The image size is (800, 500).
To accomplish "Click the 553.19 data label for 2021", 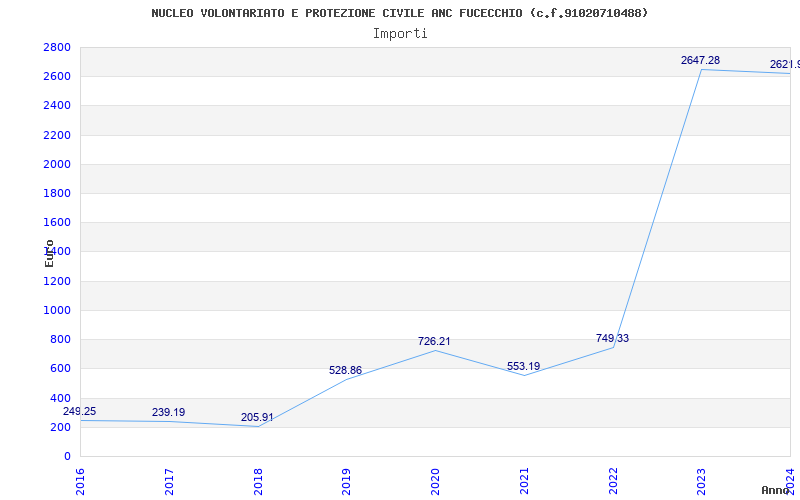I will (x=523, y=366).
